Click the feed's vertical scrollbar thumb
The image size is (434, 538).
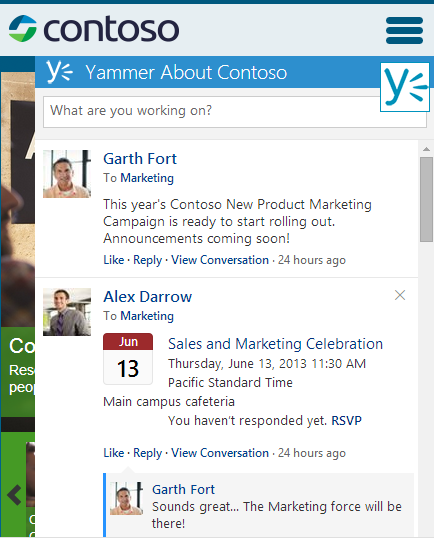426,199
